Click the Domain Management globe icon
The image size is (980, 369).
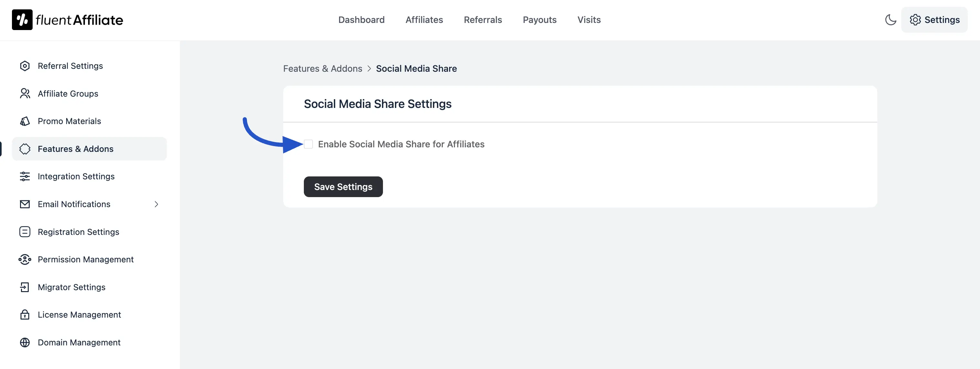[25, 343]
